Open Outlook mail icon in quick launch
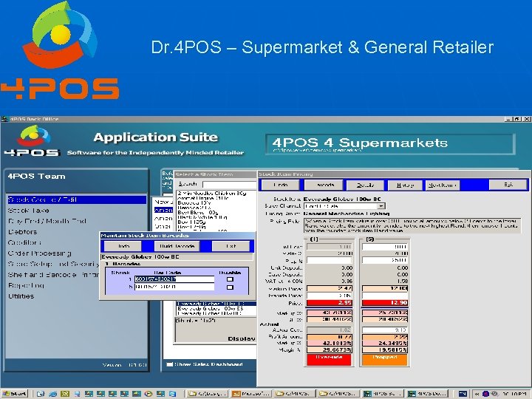 [65, 394]
